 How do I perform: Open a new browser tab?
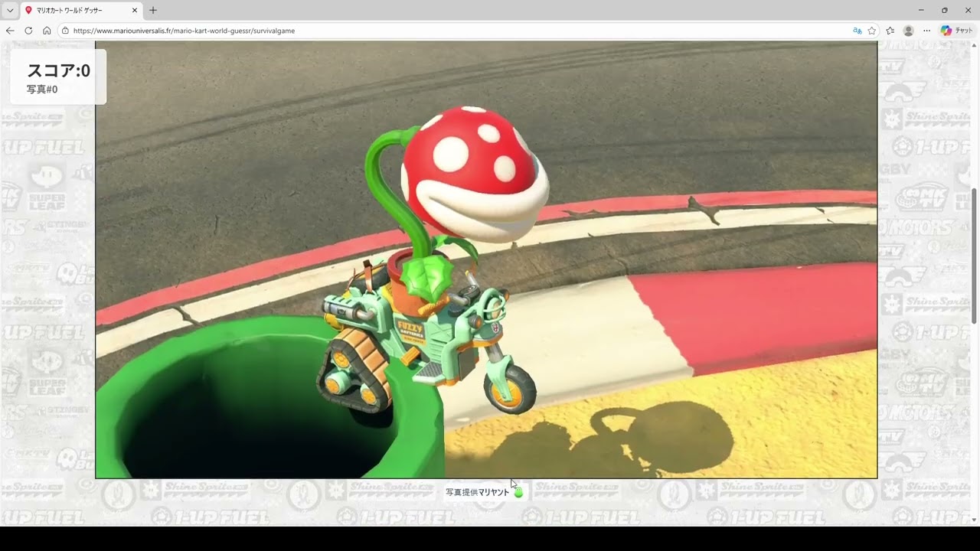click(x=153, y=10)
